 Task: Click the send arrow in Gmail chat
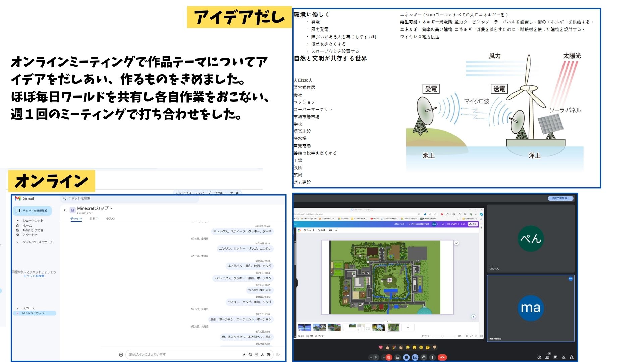pyautogui.click(x=278, y=355)
